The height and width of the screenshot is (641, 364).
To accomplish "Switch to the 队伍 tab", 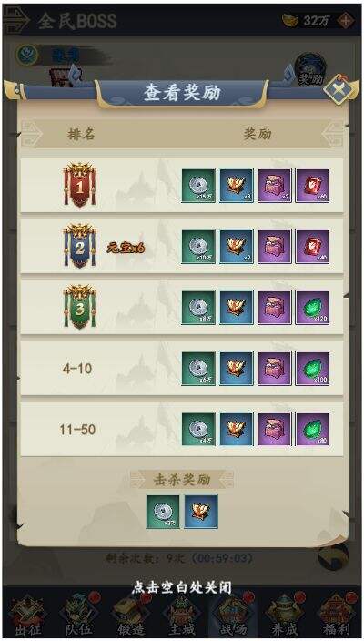I will point(79,615).
